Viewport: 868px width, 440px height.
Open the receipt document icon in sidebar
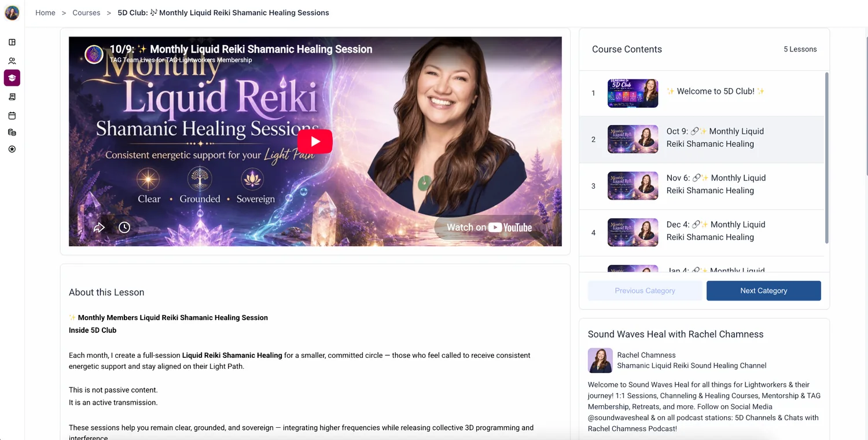[x=12, y=97]
